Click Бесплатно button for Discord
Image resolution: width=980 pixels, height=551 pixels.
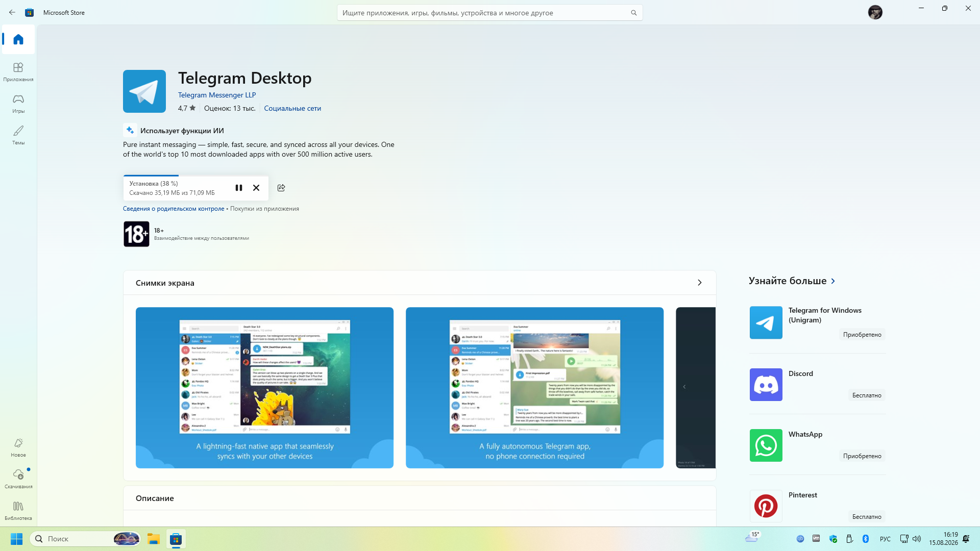[x=867, y=395]
